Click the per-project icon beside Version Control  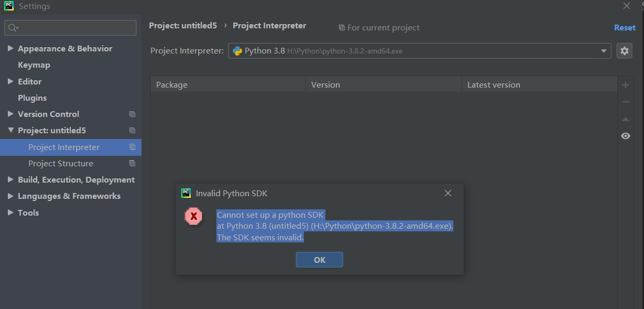[x=132, y=114]
